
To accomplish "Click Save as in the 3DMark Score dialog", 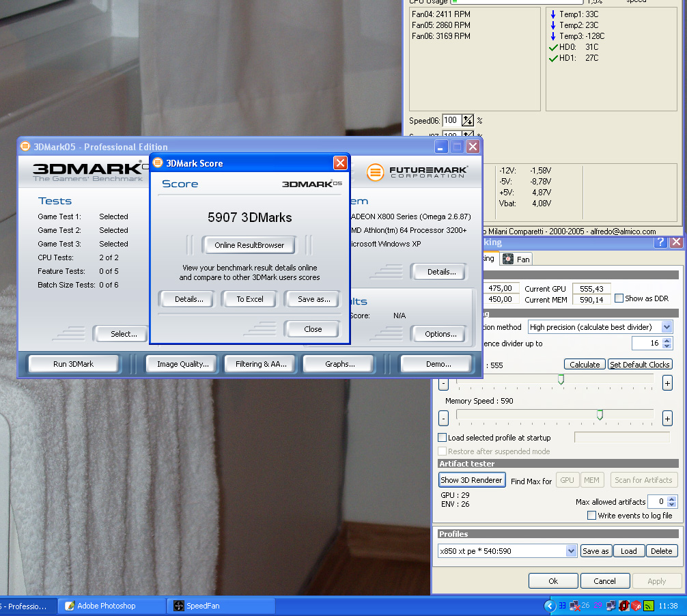I will pyautogui.click(x=313, y=299).
